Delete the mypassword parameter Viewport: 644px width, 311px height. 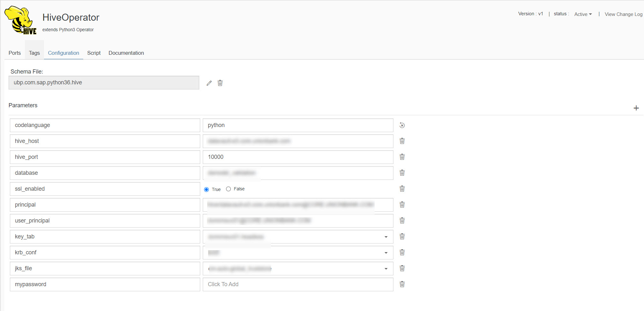(x=402, y=284)
